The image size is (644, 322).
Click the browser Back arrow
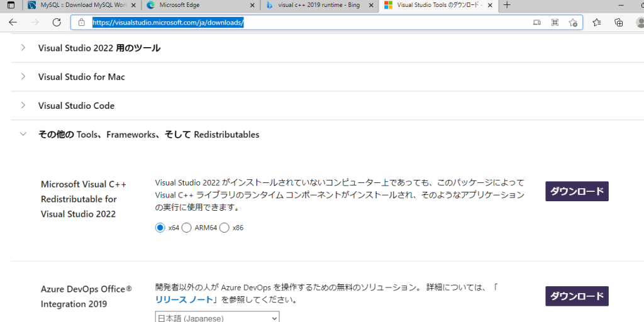coord(13,22)
